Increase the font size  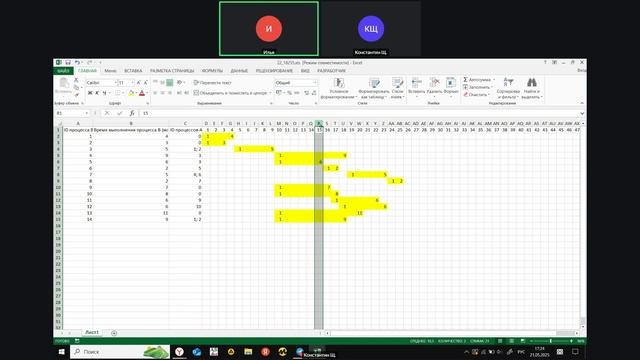tap(139, 82)
